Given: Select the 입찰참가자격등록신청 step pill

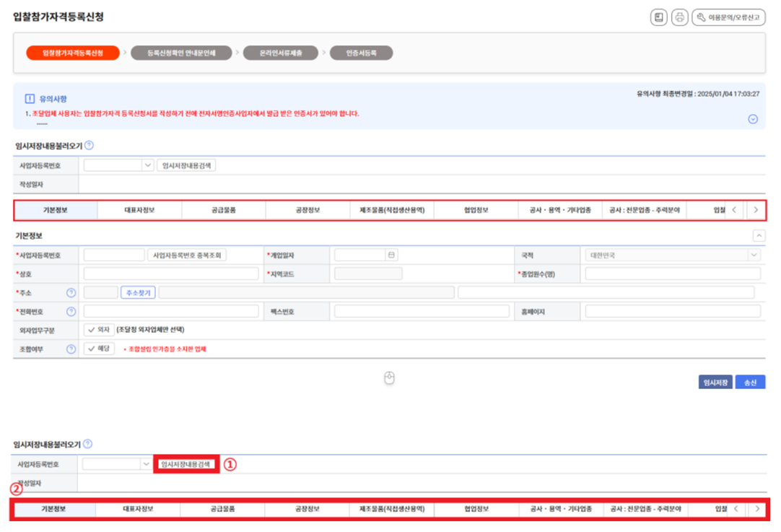Looking at the screenshot, I should coord(73,53).
